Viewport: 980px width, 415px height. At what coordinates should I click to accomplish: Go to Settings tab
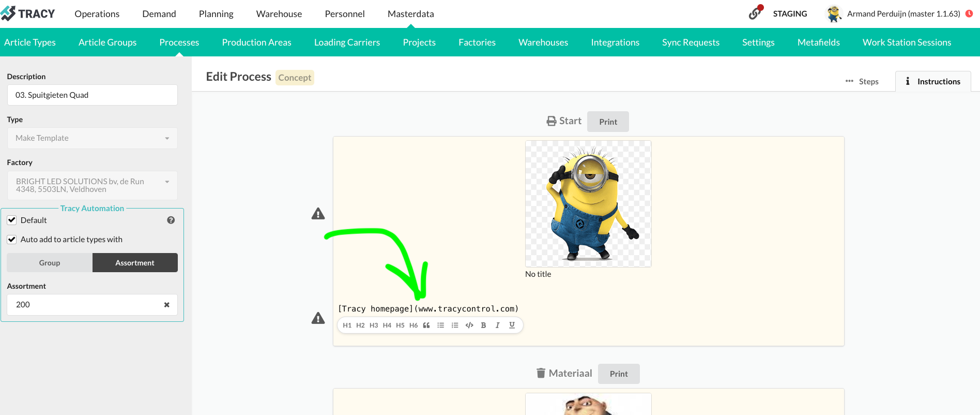[758, 42]
